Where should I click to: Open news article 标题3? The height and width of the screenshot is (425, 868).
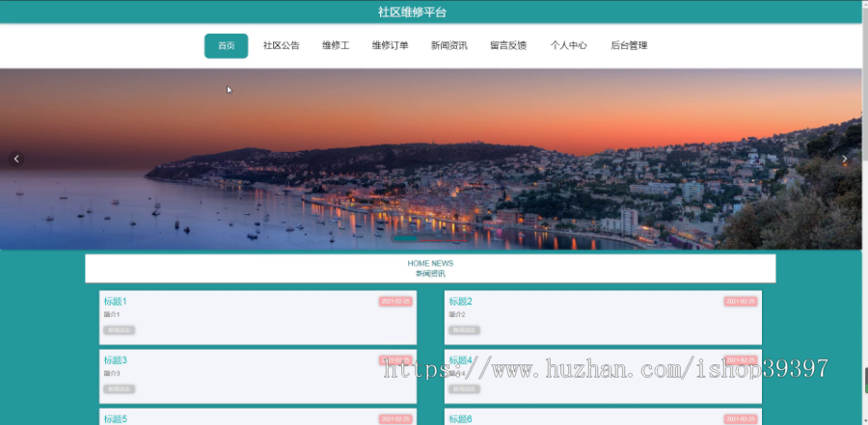click(115, 360)
